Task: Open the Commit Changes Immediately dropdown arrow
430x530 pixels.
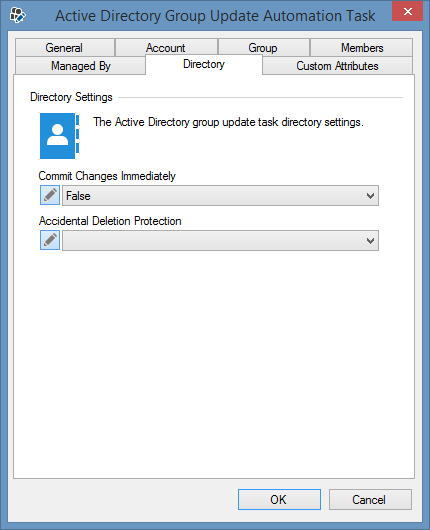Action: [370, 195]
